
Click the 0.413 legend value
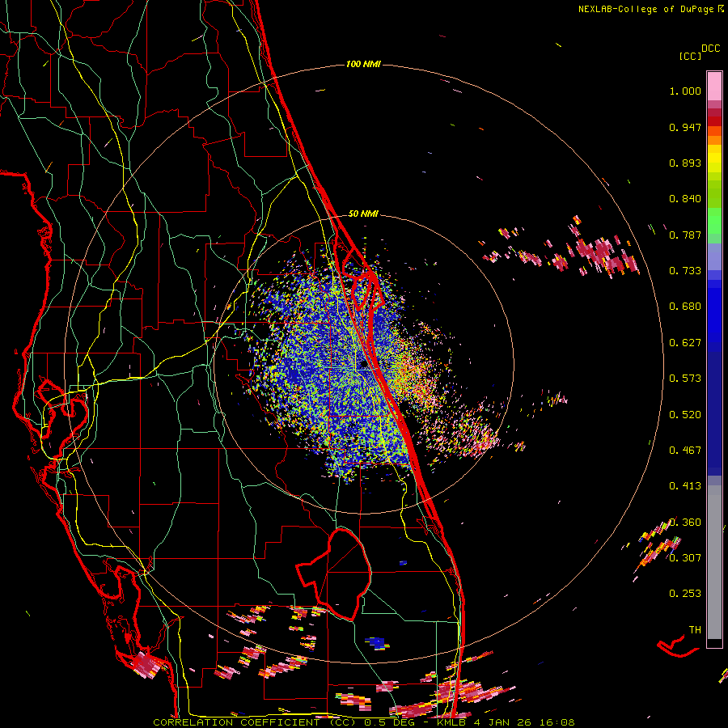pyautogui.click(x=685, y=486)
